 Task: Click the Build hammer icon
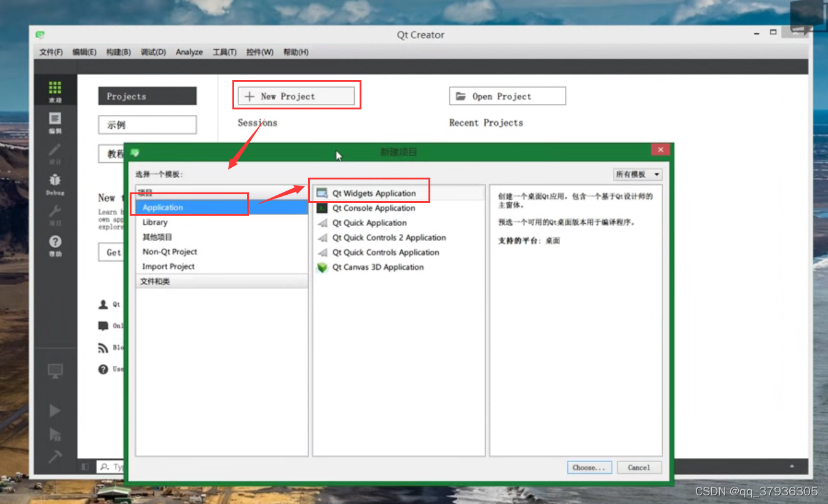coord(55,457)
